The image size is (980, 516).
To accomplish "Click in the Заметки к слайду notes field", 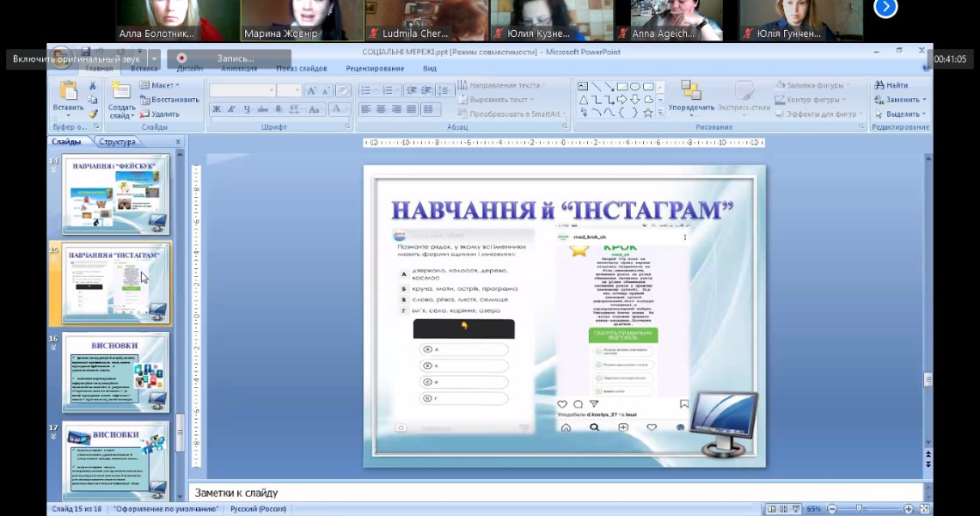I will point(556,493).
